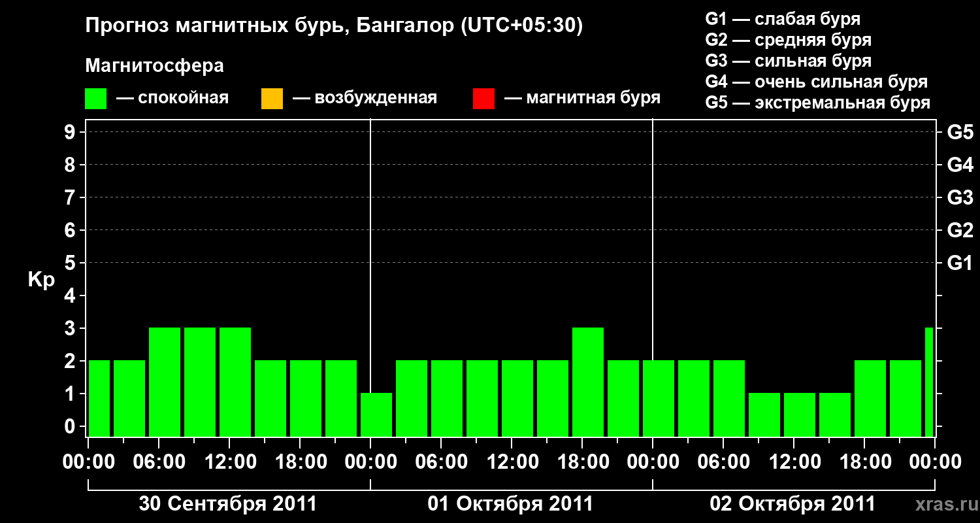
Task: Click the 18:00 label of 02 Октября
Action: point(864,462)
